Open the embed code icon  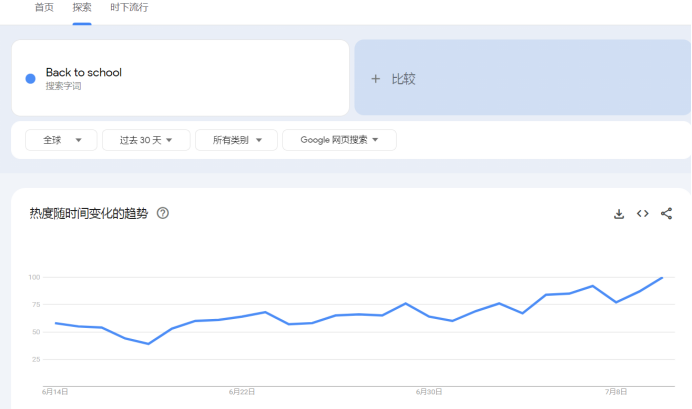(643, 214)
